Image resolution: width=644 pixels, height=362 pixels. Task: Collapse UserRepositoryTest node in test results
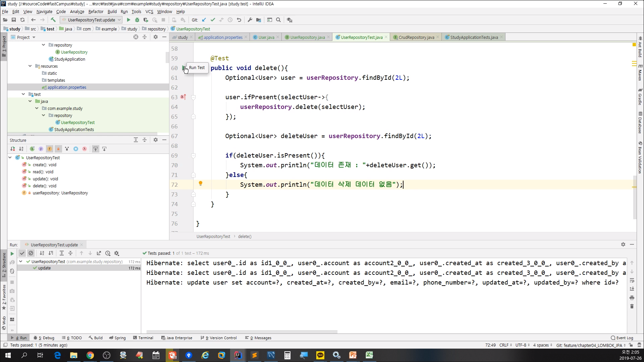point(21,261)
